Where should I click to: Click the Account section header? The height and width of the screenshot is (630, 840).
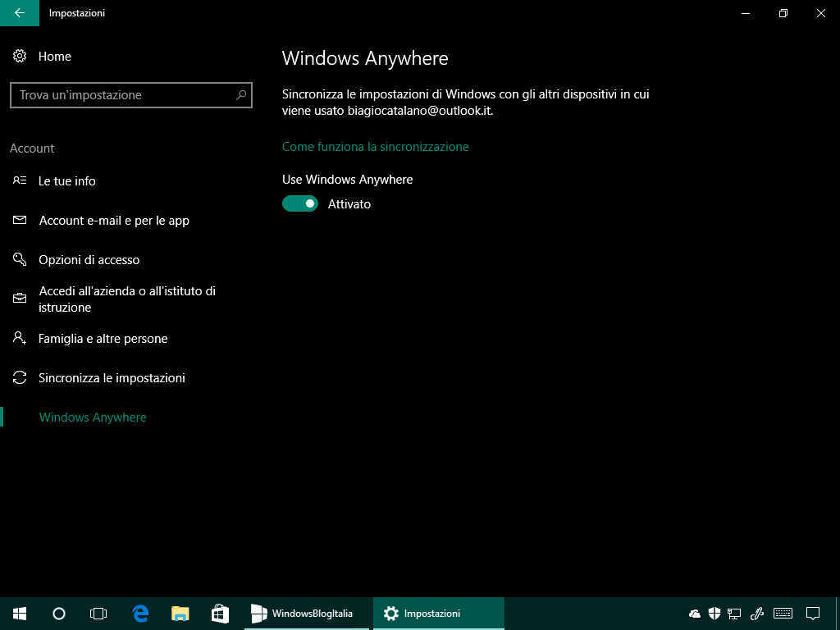click(x=32, y=148)
